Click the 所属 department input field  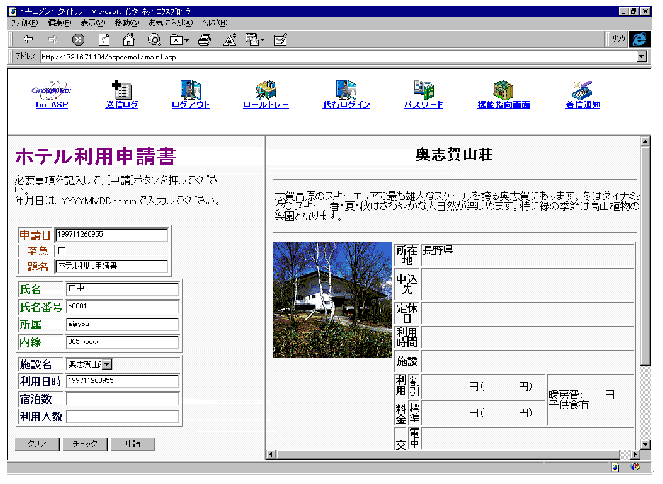tap(122, 324)
